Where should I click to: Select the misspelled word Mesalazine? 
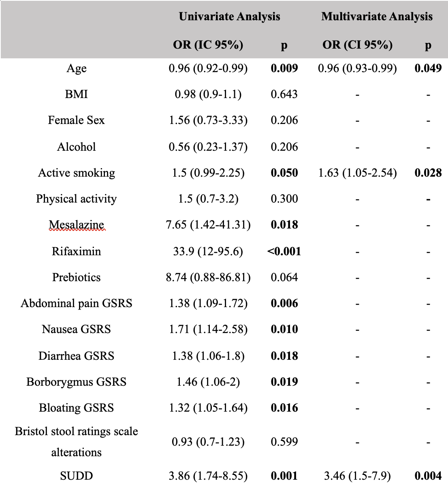pos(77,225)
